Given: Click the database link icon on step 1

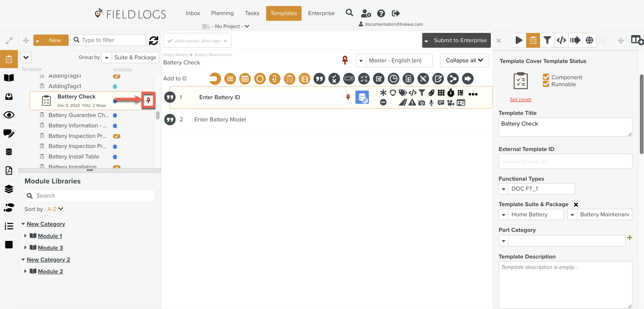Looking at the screenshot, I should 362,97.
